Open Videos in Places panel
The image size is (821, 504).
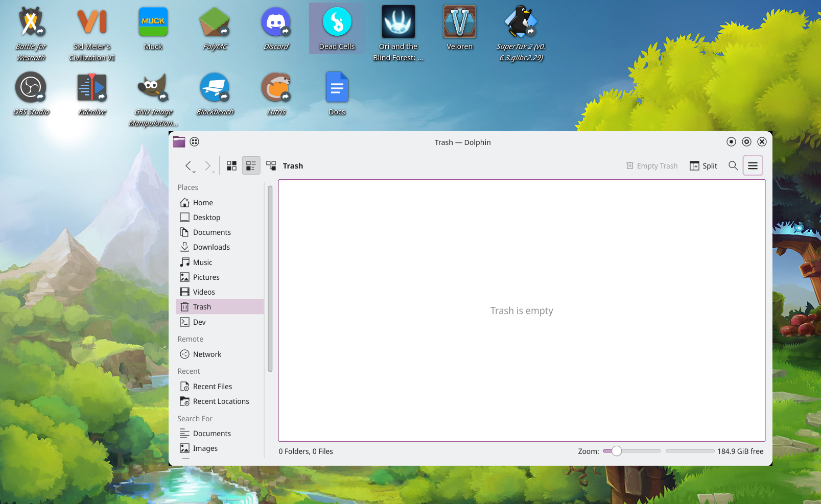220,292
